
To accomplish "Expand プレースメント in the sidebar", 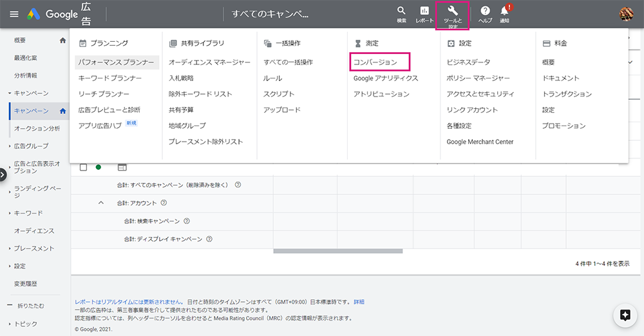I will [x=10, y=248].
